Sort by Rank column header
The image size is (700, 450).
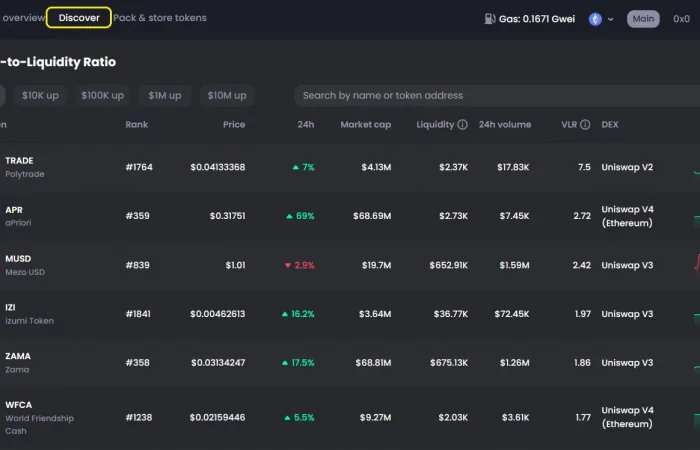136,125
